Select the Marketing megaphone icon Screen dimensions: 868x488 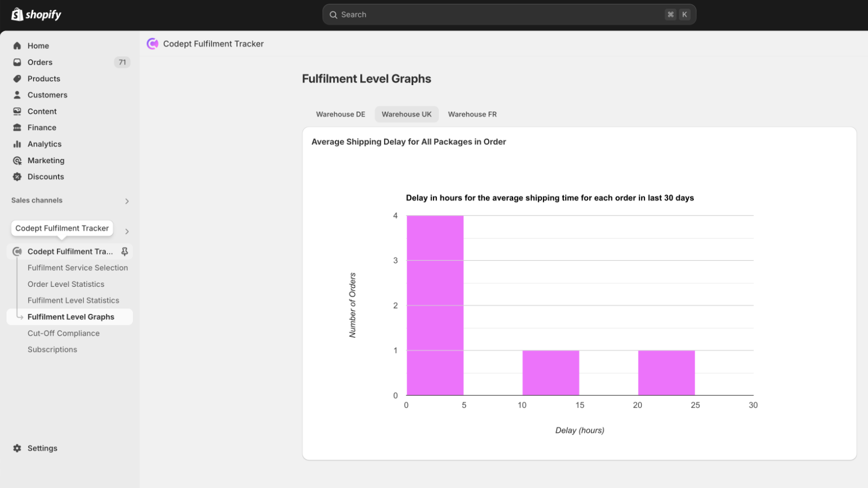pos(17,160)
